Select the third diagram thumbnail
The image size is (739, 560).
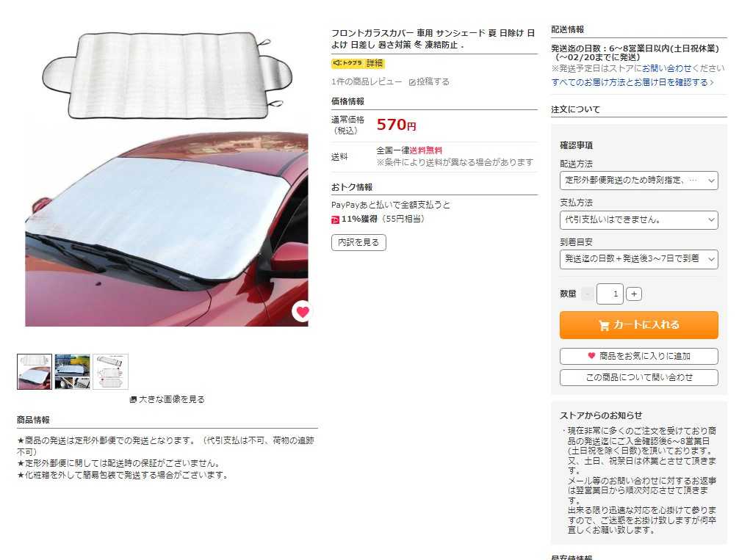110,371
